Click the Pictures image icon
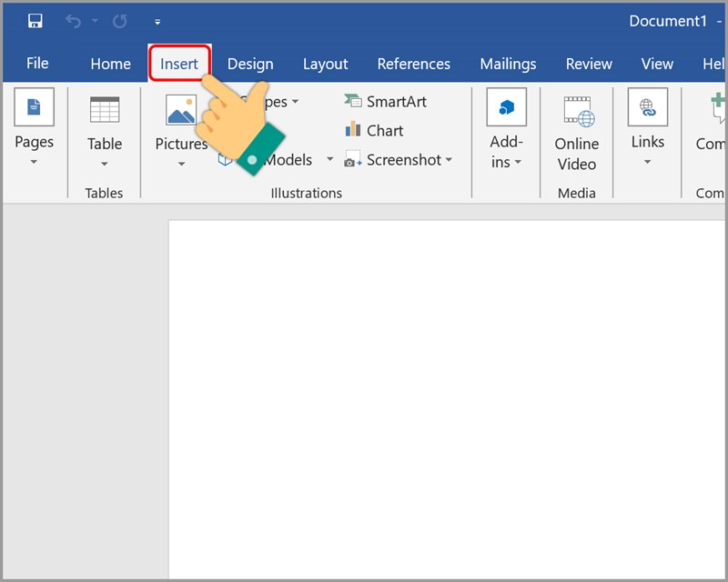Viewport: 728px width, 582px height. 181,110
